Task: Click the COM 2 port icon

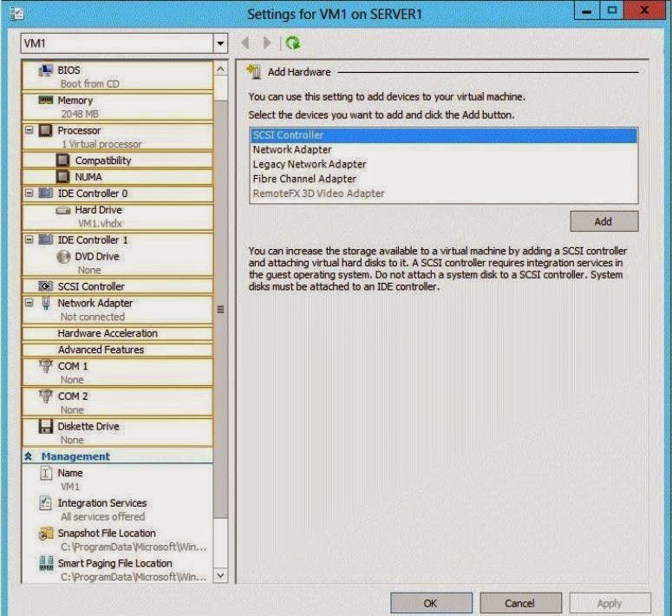Action: 45,396
